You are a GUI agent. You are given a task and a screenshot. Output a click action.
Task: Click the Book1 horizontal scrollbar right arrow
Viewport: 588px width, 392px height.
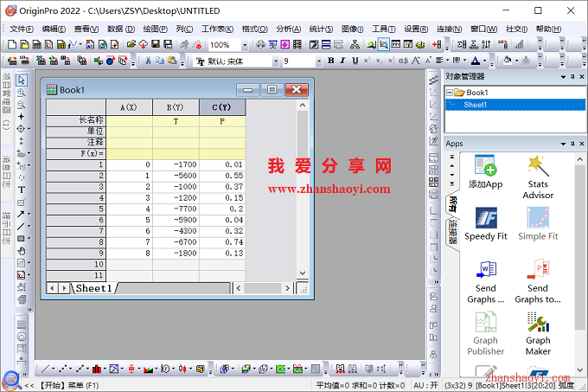click(x=287, y=288)
